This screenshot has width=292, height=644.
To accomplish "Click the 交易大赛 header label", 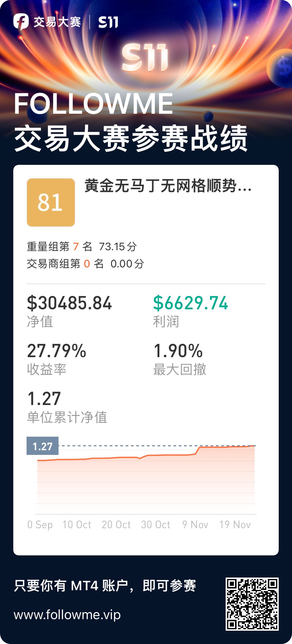I will pyautogui.click(x=57, y=22).
